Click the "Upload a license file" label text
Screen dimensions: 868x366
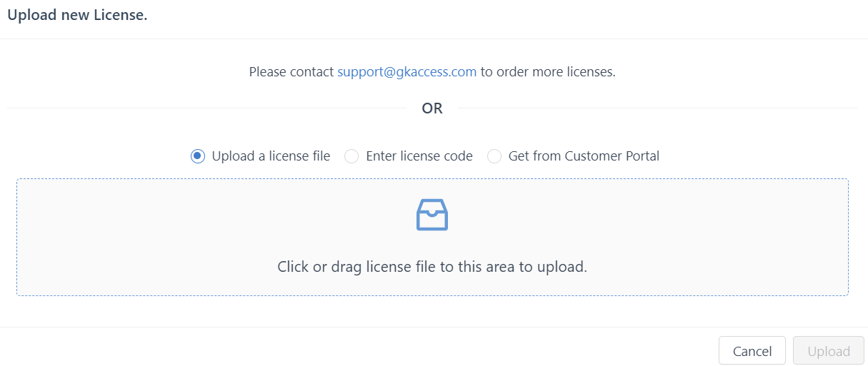271,156
